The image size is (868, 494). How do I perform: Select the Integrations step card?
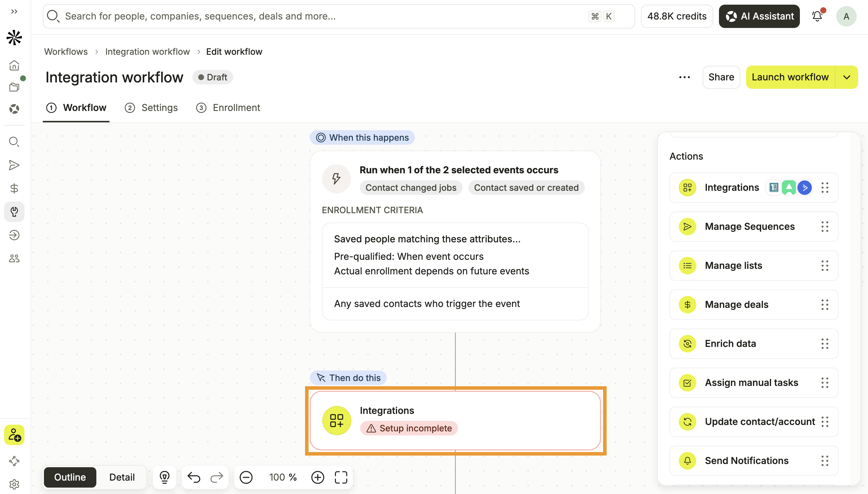click(455, 421)
